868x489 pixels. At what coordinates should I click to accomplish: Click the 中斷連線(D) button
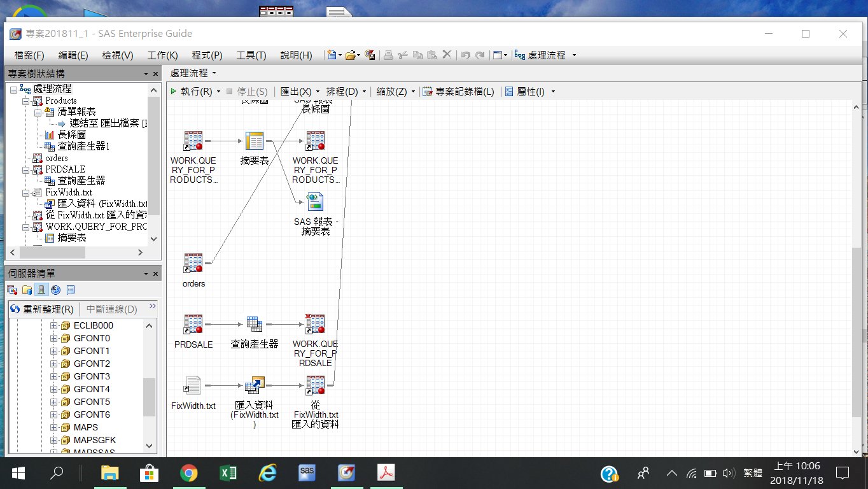tap(111, 309)
